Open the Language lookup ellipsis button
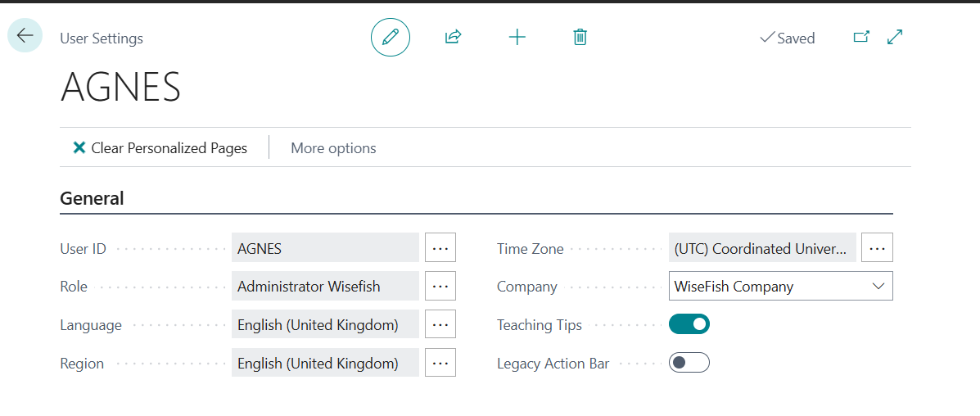The width and height of the screenshot is (980, 416). 440,324
